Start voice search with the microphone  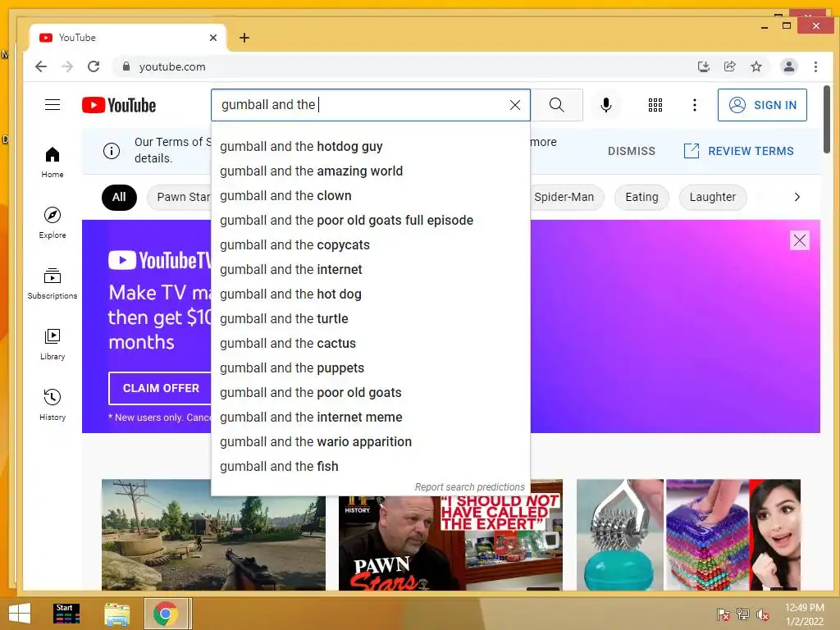pyautogui.click(x=606, y=105)
